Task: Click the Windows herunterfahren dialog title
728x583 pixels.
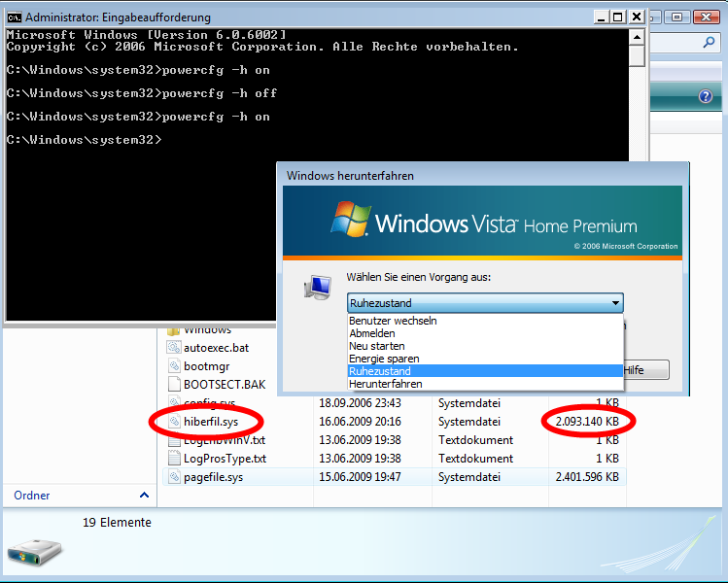Action: [x=350, y=176]
